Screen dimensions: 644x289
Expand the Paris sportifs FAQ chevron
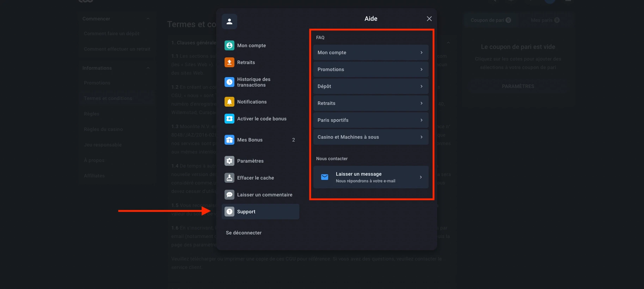click(x=422, y=120)
